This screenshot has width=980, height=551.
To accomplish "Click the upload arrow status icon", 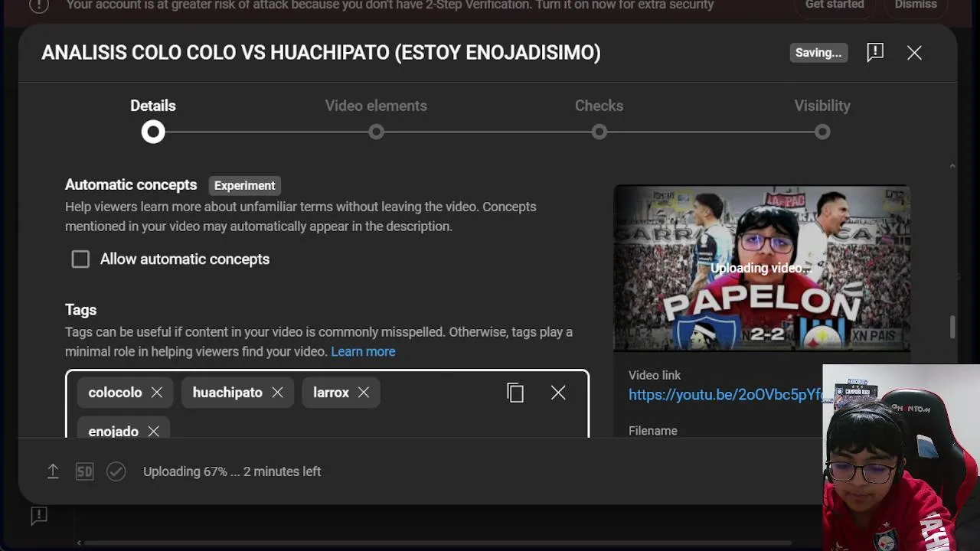I will coord(53,471).
